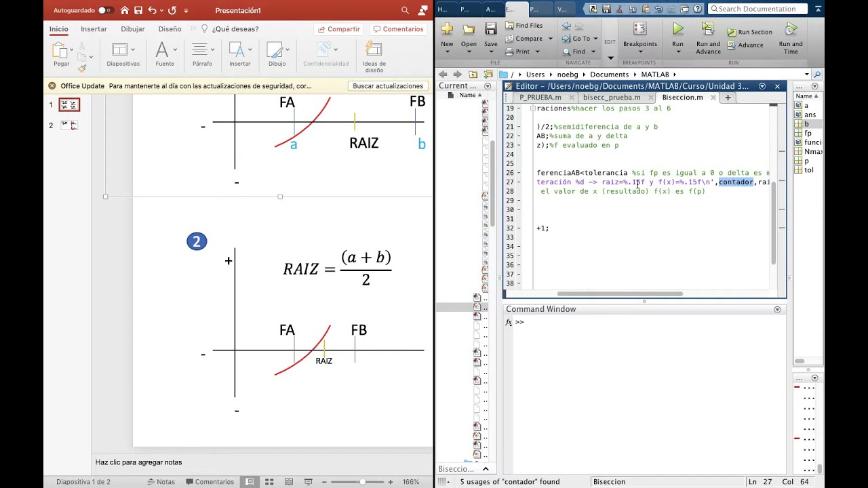This screenshot has width=868, height=488.
Task: Adjust the PowerPoint zoom slider
Action: tap(362, 482)
